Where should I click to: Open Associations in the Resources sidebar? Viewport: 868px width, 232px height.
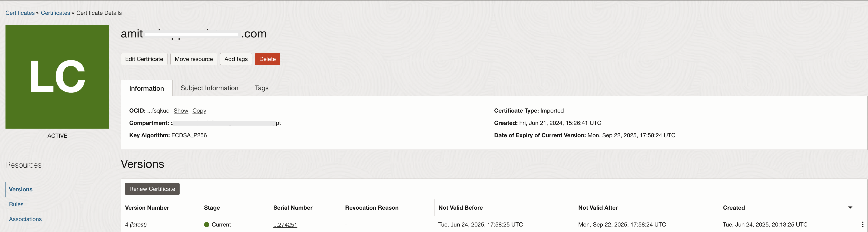click(x=25, y=219)
